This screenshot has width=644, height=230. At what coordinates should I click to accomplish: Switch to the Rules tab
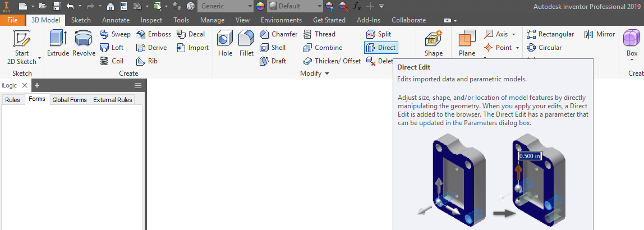click(x=12, y=100)
